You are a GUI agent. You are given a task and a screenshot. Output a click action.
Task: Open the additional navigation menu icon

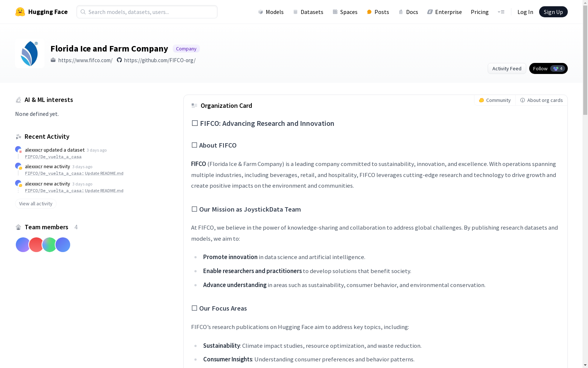tap(501, 12)
